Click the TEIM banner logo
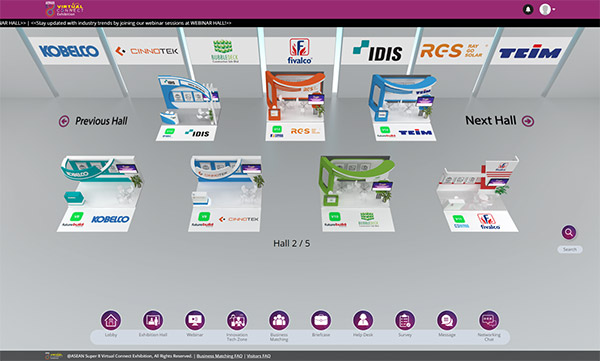The image size is (600, 361). (530, 51)
